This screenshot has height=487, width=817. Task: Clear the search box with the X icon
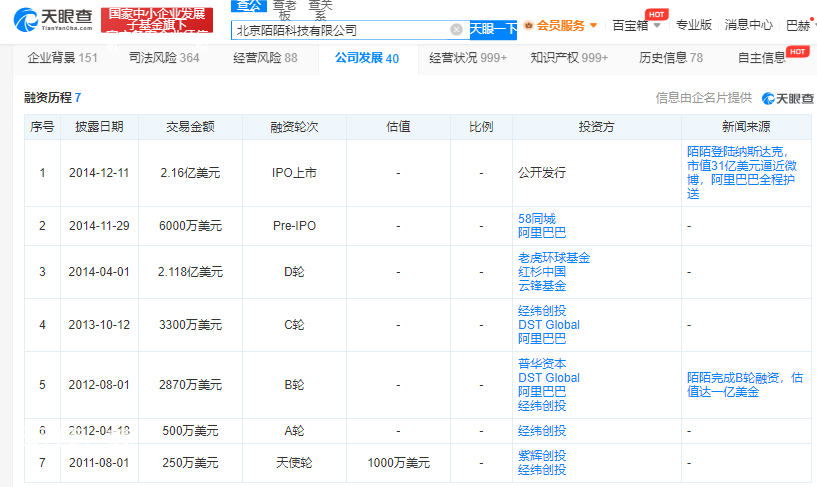[x=456, y=30]
